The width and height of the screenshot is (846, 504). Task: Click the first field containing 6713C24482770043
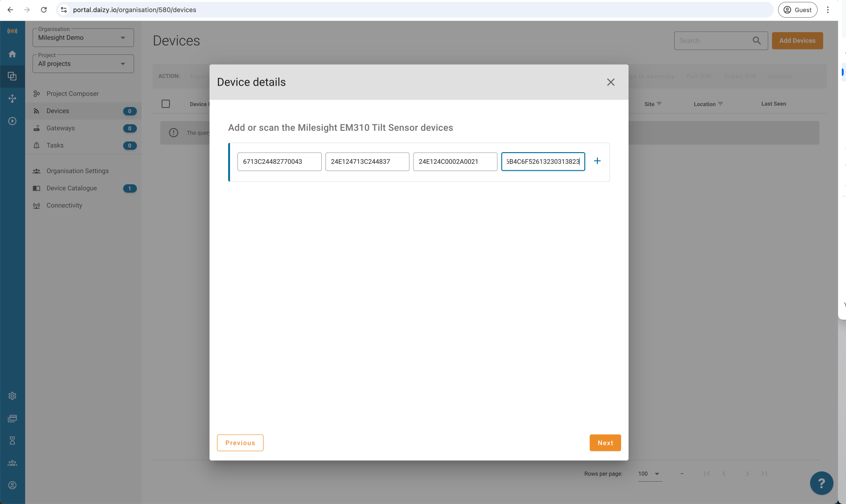[279, 161]
